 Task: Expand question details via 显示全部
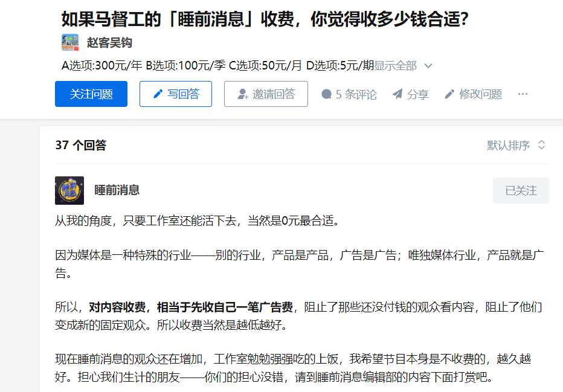tap(395, 66)
